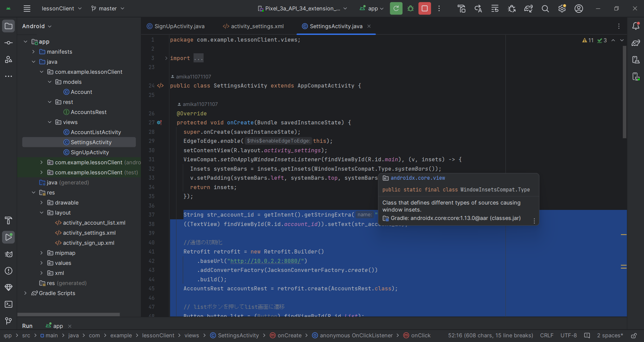
Task: Rerun the app with green button
Action: [396, 8]
